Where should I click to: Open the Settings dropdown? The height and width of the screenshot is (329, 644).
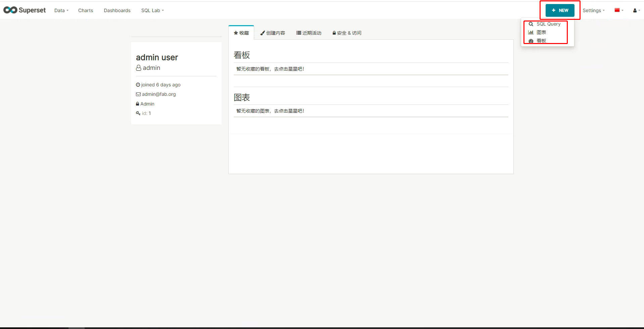coord(594,10)
